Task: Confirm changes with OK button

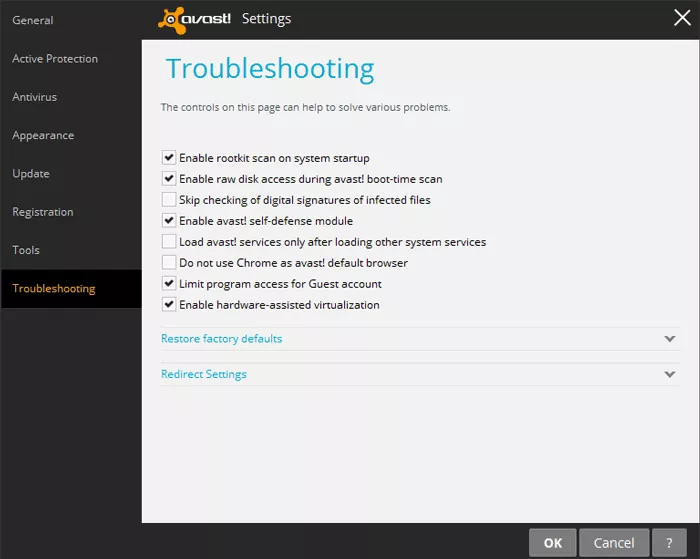Action: 553,543
